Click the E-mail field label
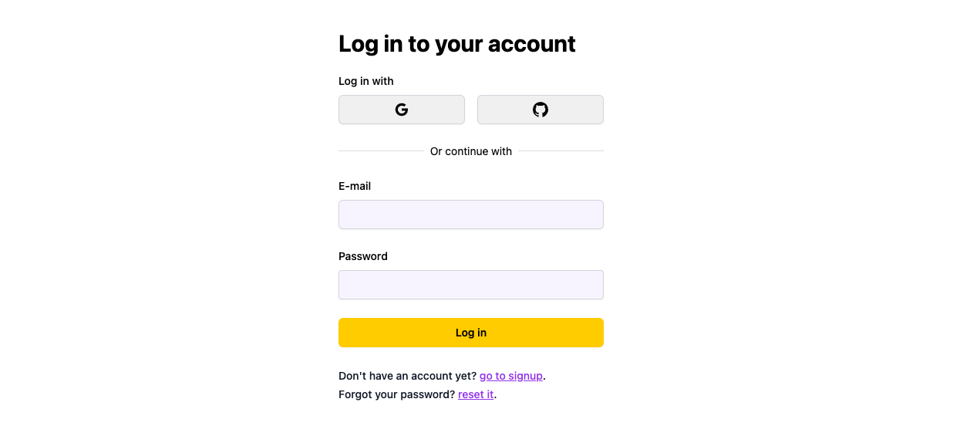The height and width of the screenshot is (436, 980). pos(355,186)
